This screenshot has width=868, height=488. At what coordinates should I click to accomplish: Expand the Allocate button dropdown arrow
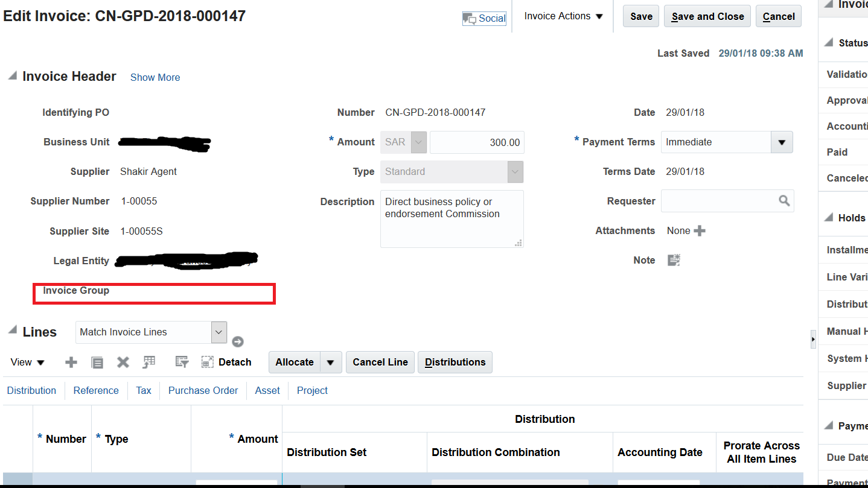coord(330,362)
